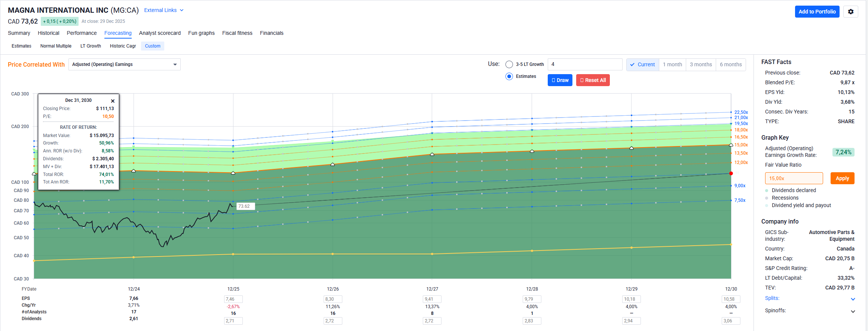Click the Fair Value Ratio input field
Image resolution: width=868 pixels, height=331 pixels.
(x=794, y=178)
